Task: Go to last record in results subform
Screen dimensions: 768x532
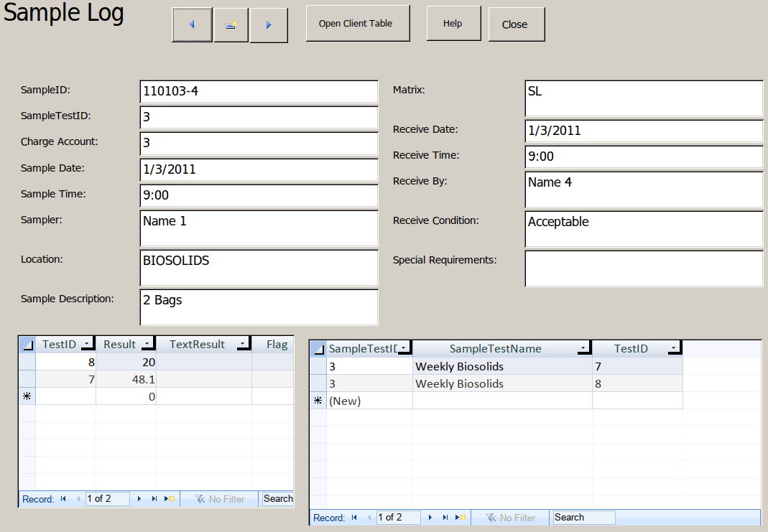Action: pos(154,499)
